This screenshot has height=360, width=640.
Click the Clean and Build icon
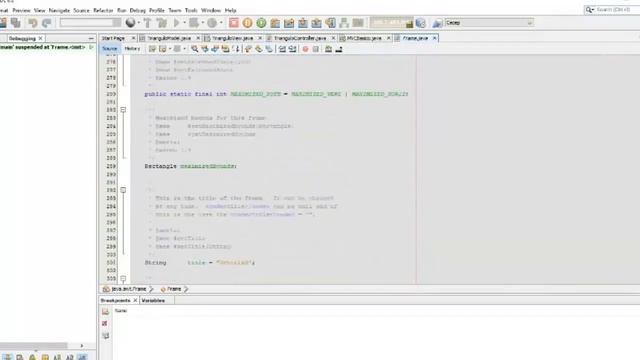coord(162,23)
